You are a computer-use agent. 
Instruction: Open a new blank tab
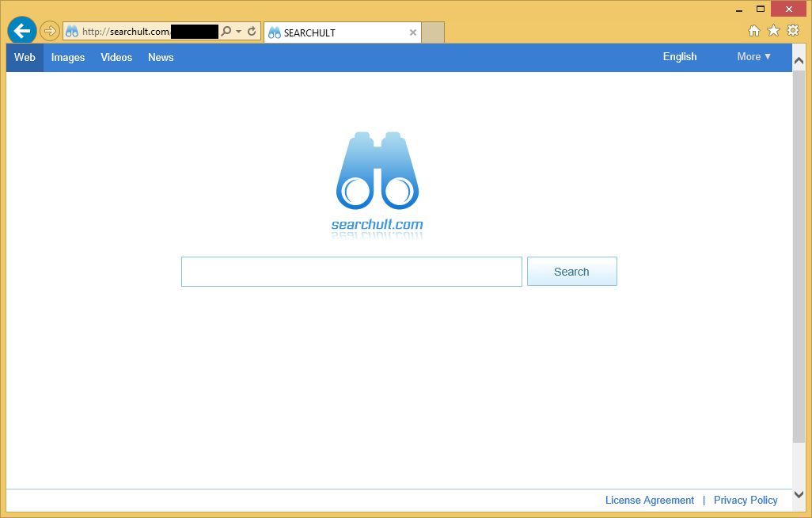[x=433, y=32]
